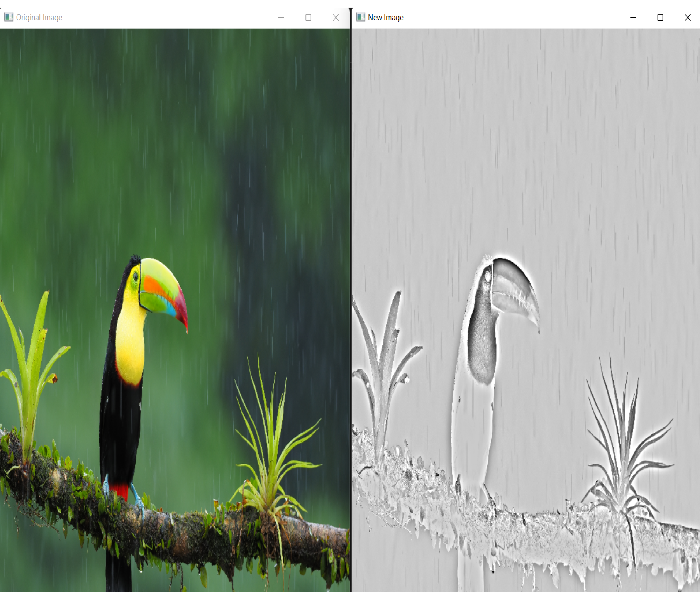Viewport: 700px width, 592px height.
Task: Minimize the New Image window
Action: tap(633, 17)
